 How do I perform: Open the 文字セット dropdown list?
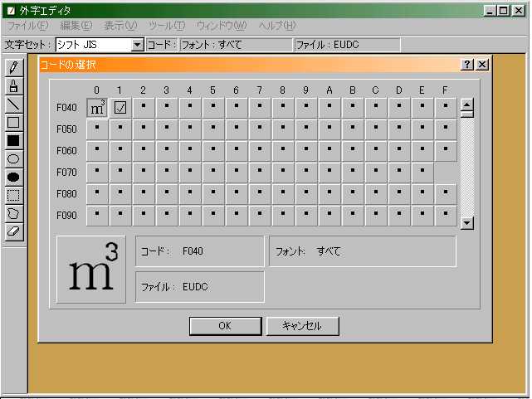[x=138, y=45]
